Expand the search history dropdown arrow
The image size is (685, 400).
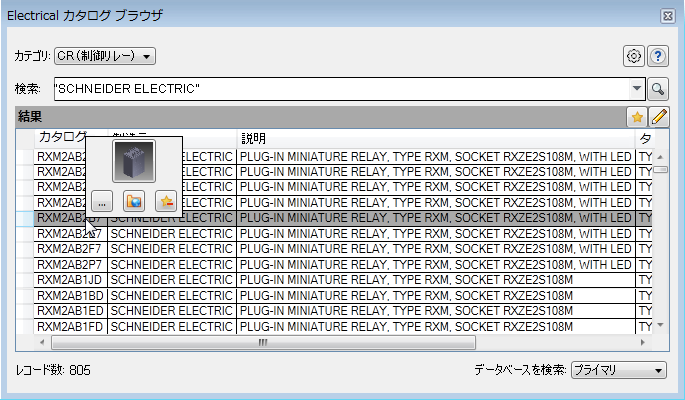pyautogui.click(x=637, y=89)
